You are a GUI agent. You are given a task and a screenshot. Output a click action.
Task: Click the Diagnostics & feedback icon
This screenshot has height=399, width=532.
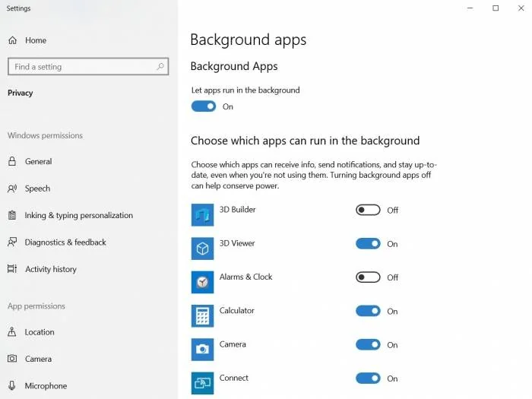click(x=12, y=242)
